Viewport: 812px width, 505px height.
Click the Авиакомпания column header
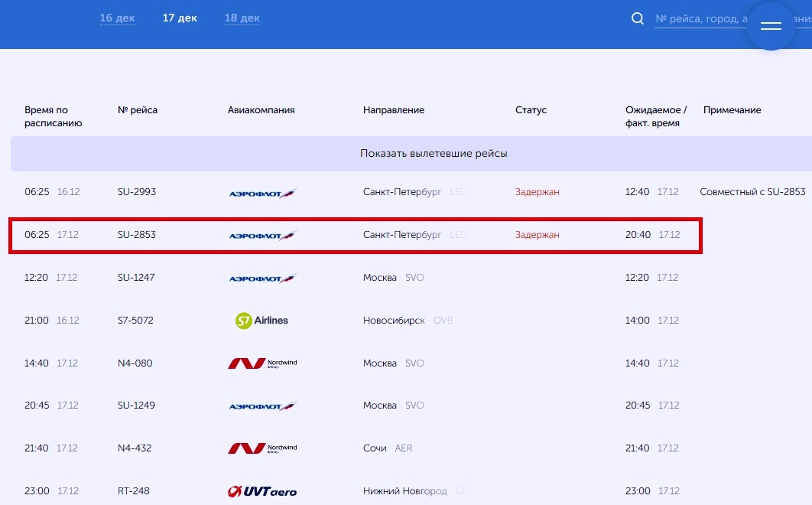[x=261, y=110]
